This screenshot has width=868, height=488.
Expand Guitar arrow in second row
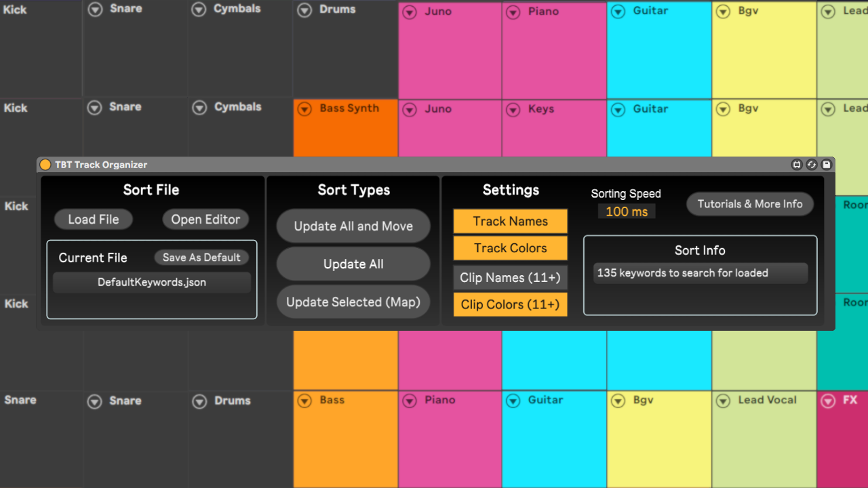(x=618, y=109)
